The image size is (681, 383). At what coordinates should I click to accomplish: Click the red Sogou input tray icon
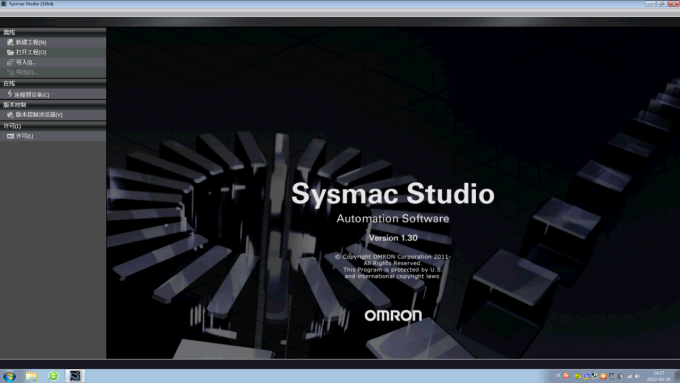pos(566,376)
